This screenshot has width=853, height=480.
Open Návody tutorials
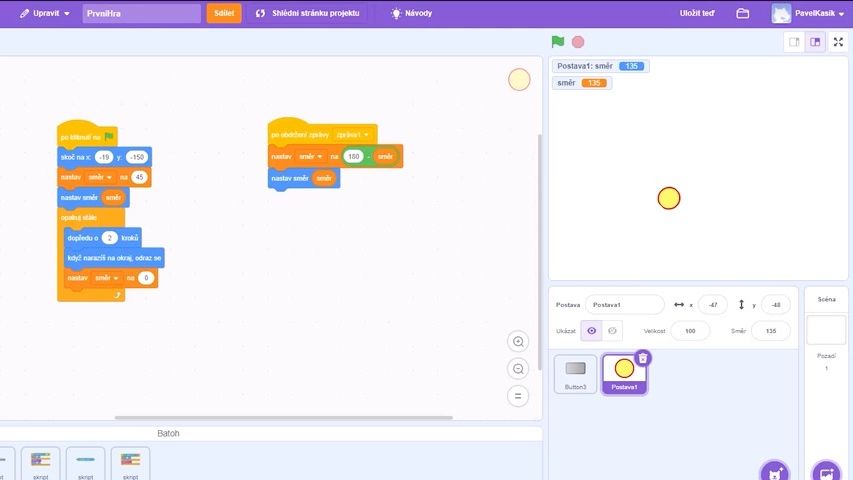[x=411, y=14]
